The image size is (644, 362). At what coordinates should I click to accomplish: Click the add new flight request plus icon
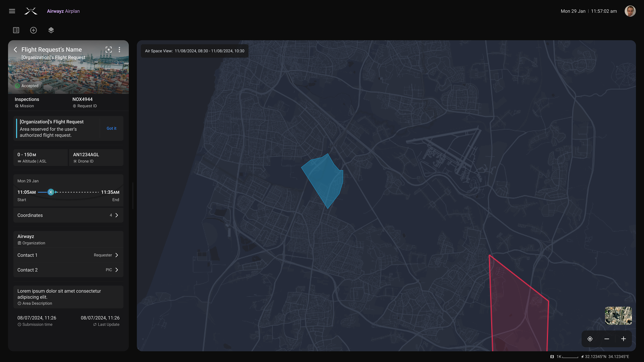click(34, 30)
